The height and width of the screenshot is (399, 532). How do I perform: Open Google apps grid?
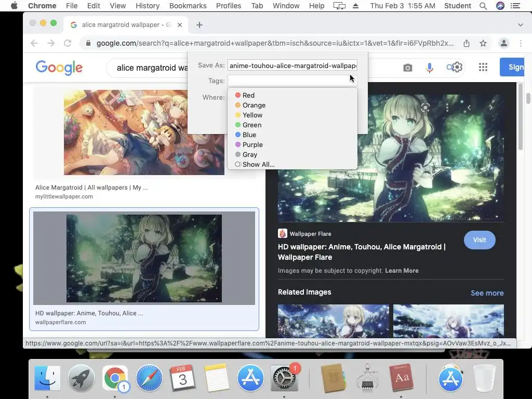coord(483,67)
